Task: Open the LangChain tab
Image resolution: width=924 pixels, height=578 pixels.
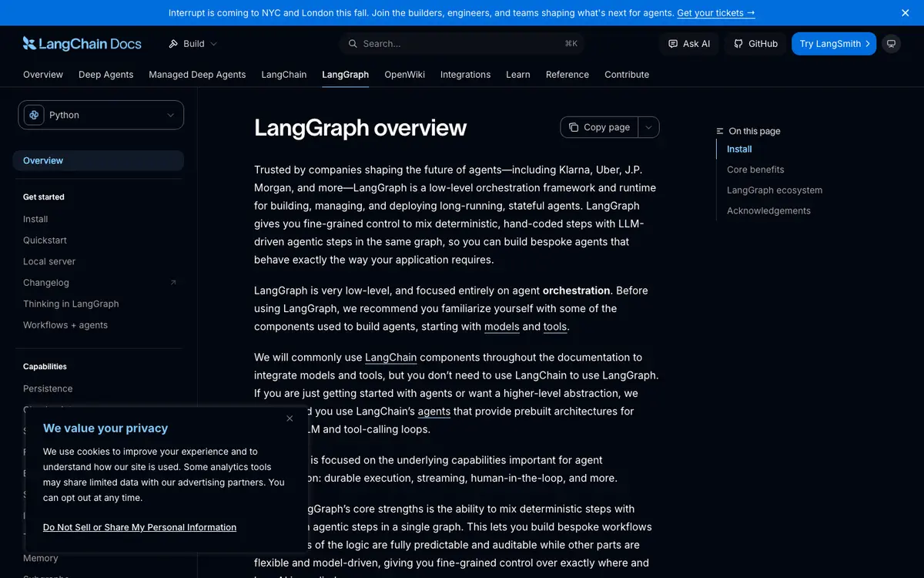Action: (x=284, y=75)
